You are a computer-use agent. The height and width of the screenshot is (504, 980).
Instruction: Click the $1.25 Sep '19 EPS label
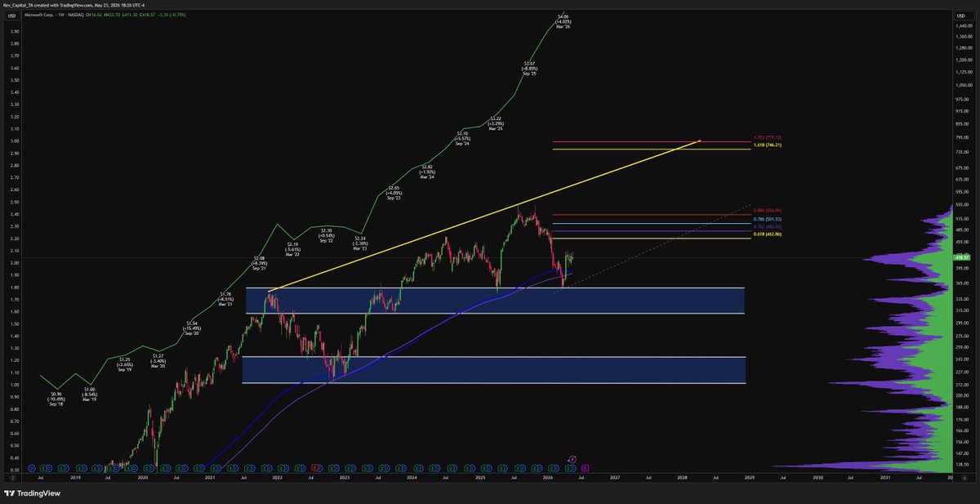click(x=124, y=364)
